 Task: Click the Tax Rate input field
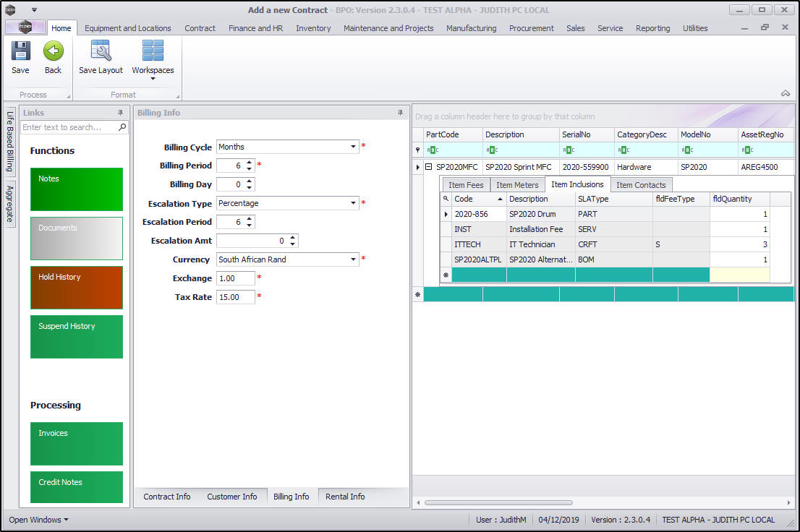[x=235, y=297]
